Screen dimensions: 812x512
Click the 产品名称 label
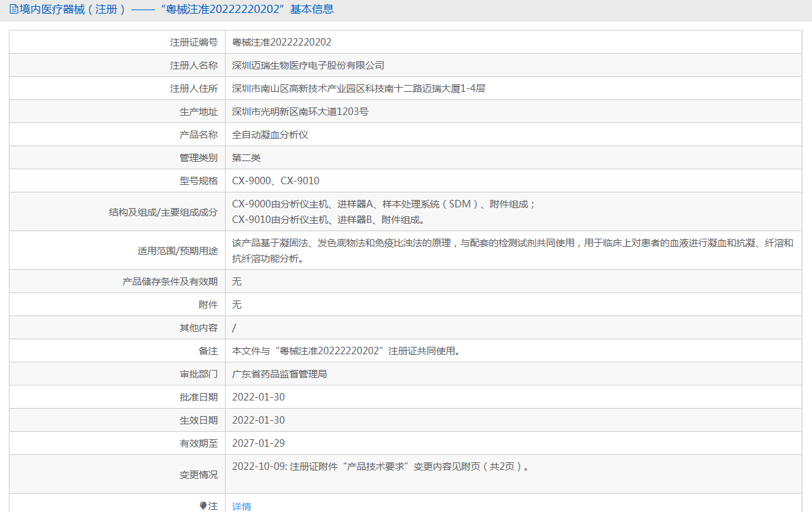tap(199, 135)
